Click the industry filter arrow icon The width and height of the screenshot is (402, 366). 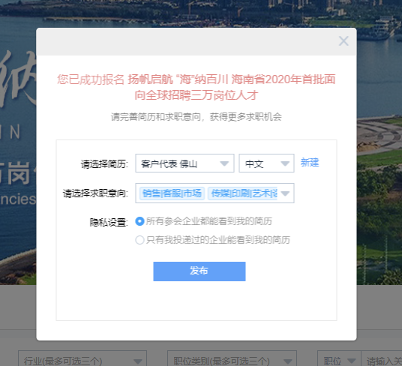(x=138, y=361)
